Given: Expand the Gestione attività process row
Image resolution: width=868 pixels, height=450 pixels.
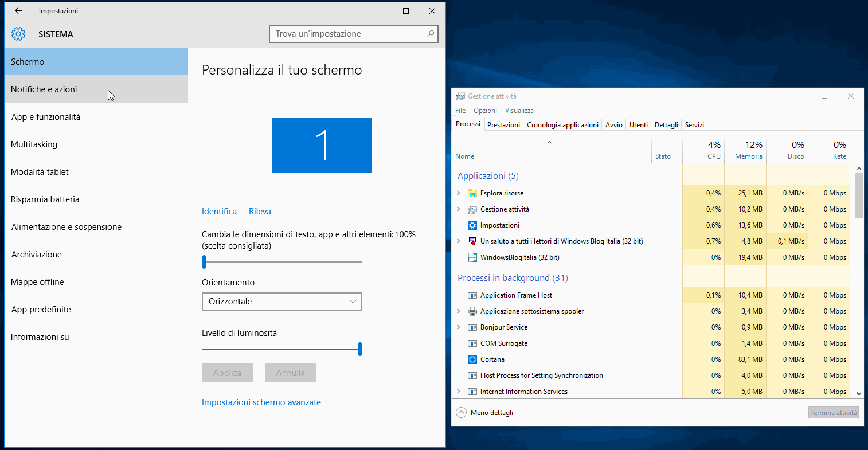Looking at the screenshot, I should click(x=459, y=209).
